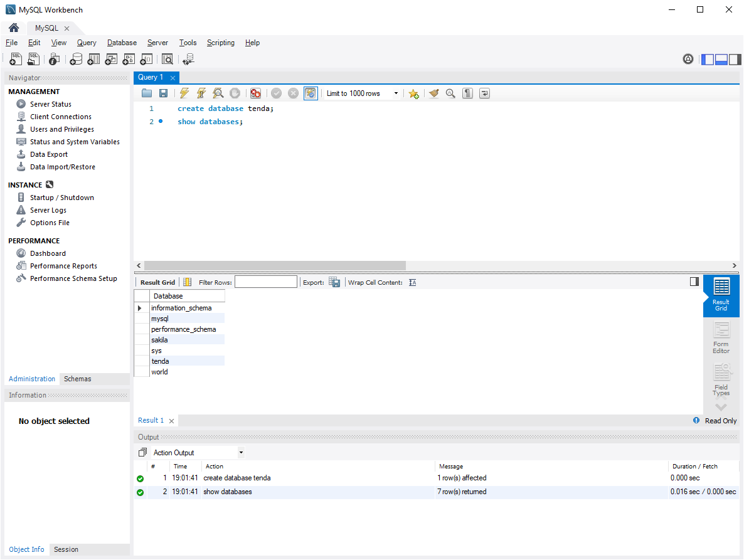Open the Server menu
This screenshot has width=744, height=560.
point(157,43)
